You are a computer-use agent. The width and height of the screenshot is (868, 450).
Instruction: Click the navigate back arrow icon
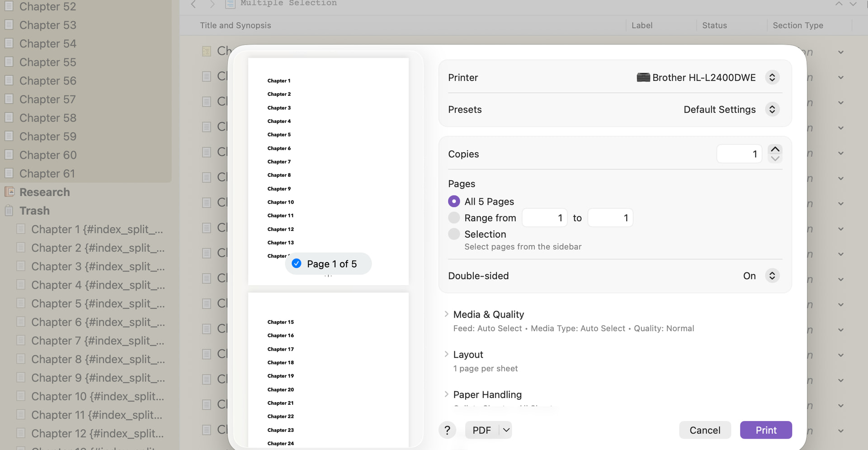(x=193, y=4)
